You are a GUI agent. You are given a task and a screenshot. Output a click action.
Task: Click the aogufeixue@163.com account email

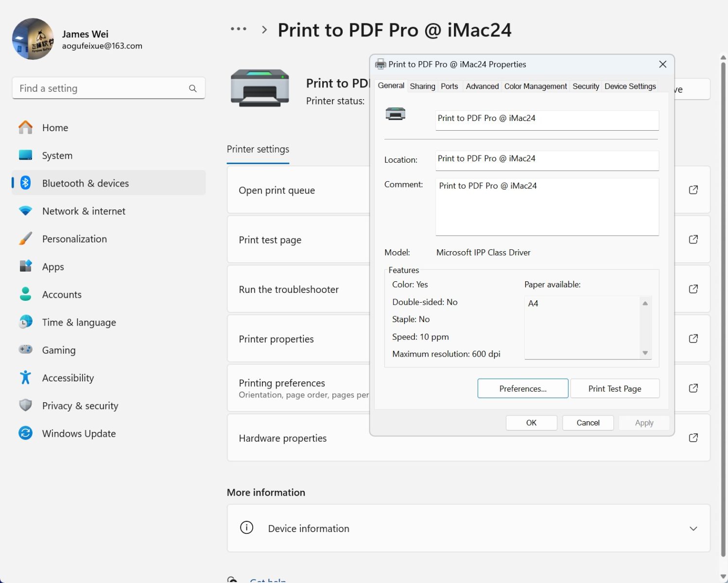102,46
